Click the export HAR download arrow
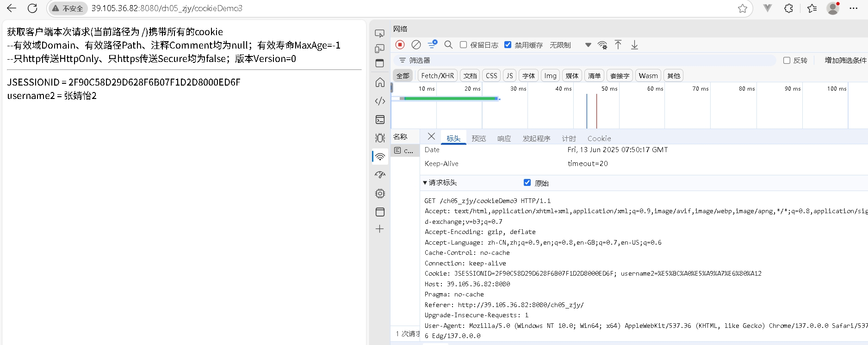Screen dimensions: 868x345 click(634, 45)
